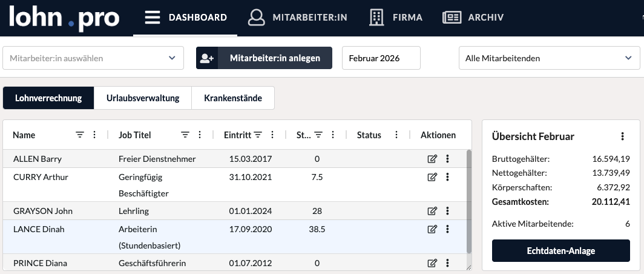
Task: Click the Mitarbeiter:in anlegen button
Action: click(264, 58)
